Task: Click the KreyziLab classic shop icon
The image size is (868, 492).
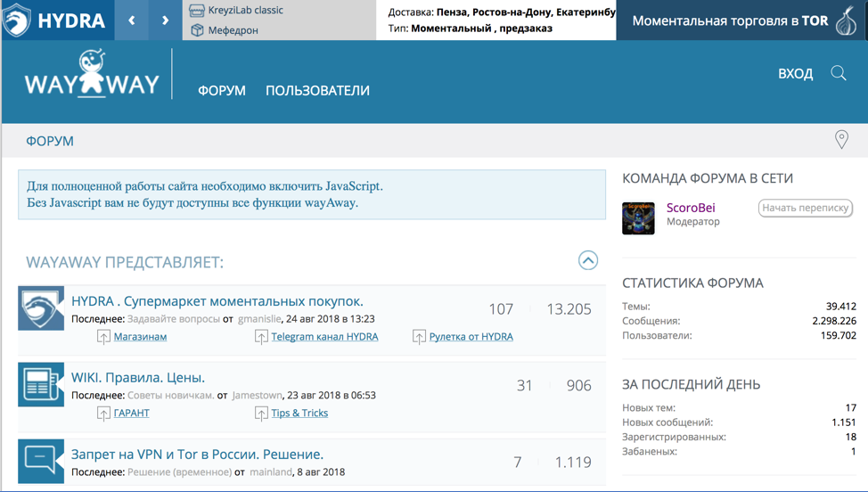Action: click(x=197, y=11)
